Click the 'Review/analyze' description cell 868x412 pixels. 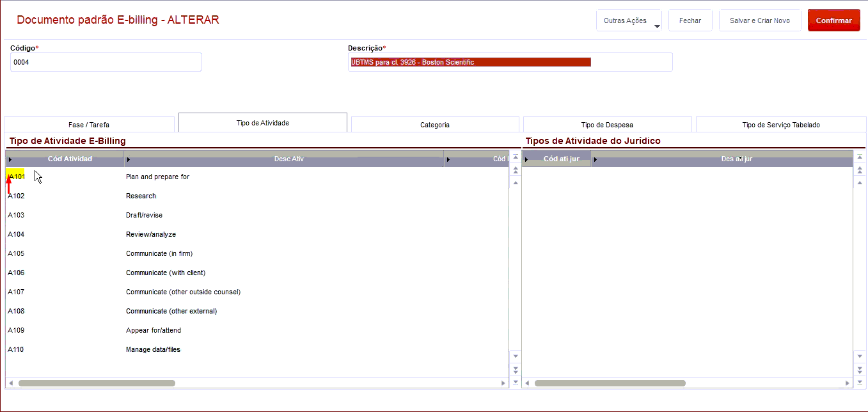tap(151, 234)
